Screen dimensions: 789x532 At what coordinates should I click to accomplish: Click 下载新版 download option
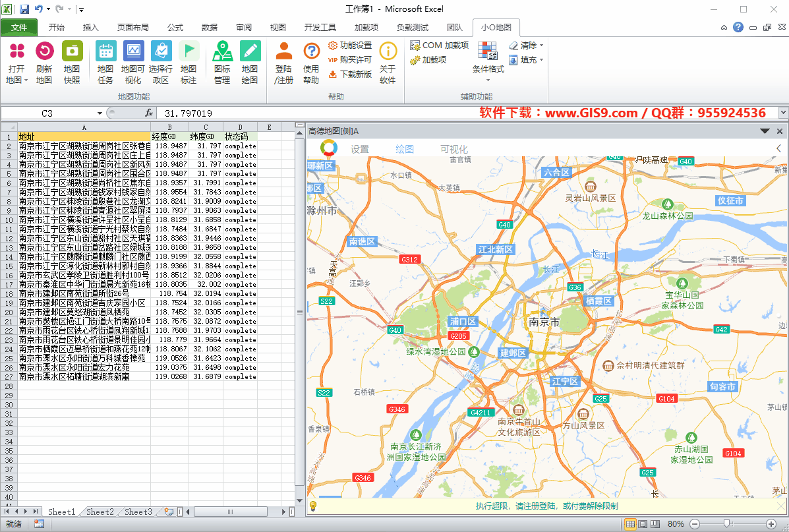350,74
